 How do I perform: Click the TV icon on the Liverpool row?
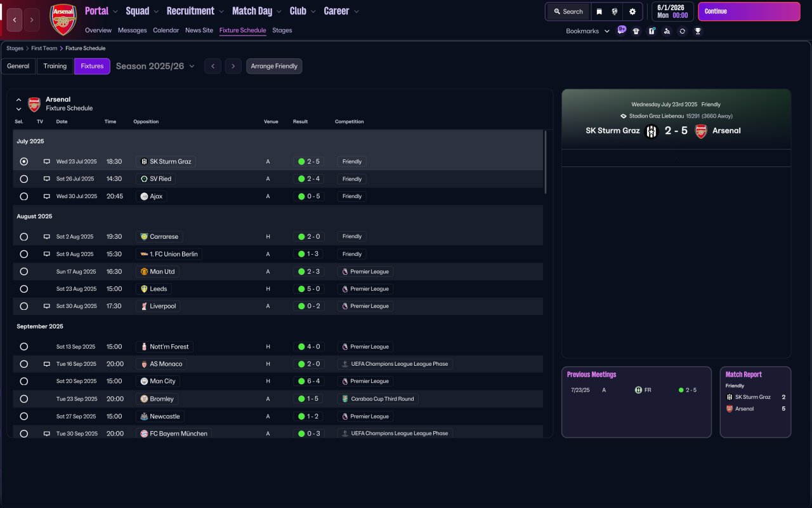pyautogui.click(x=46, y=306)
